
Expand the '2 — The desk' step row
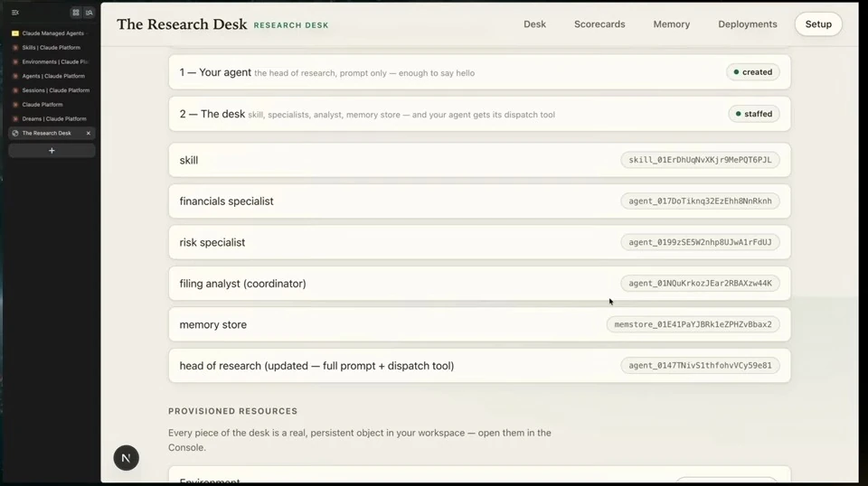pos(479,114)
